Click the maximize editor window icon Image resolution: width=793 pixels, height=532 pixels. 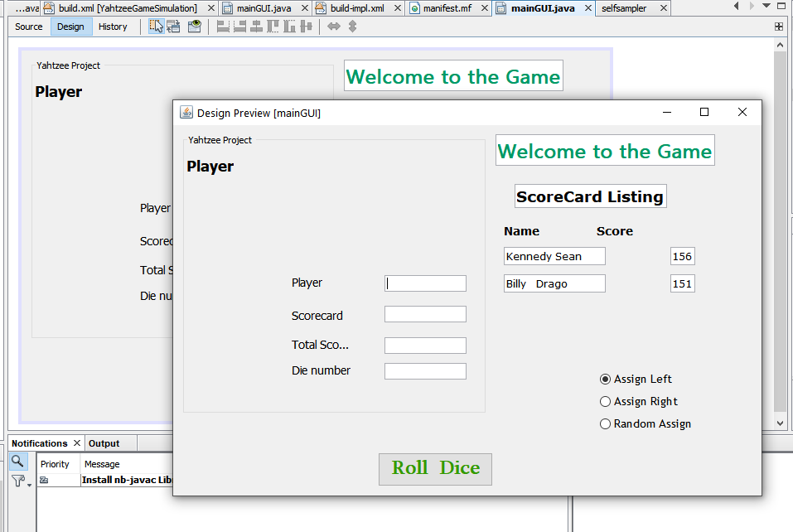[x=782, y=7]
